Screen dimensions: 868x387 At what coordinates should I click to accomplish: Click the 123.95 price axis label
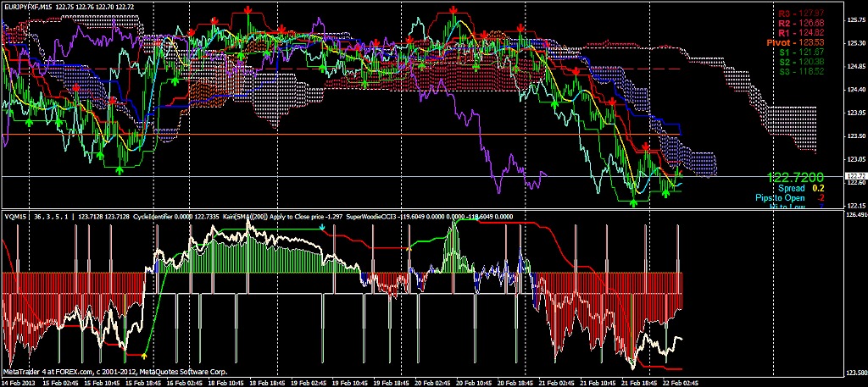(855, 113)
